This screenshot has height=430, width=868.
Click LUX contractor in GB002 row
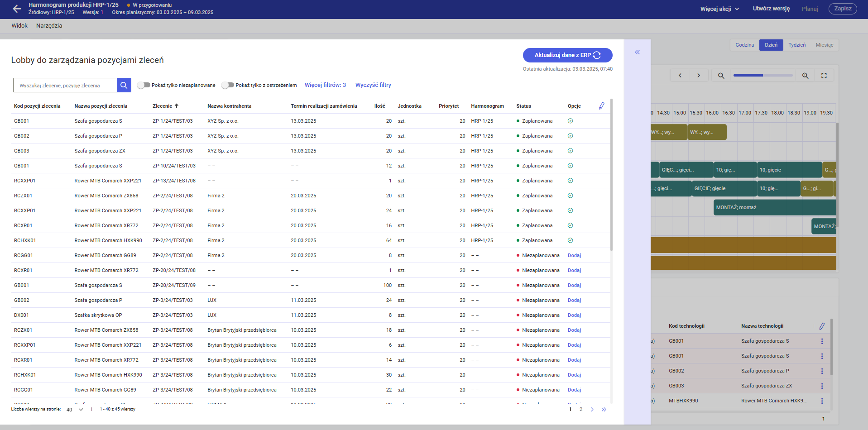212,300
